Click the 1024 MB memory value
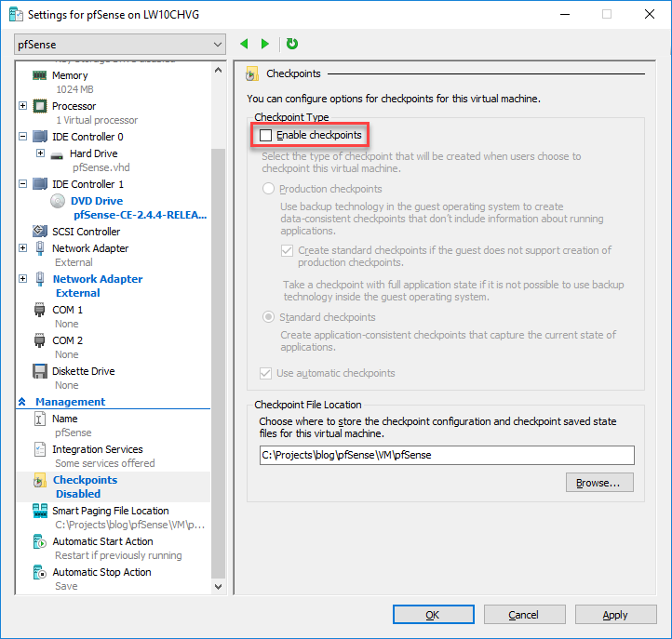The width and height of the screenshot is (672, 639). (74, 89)
